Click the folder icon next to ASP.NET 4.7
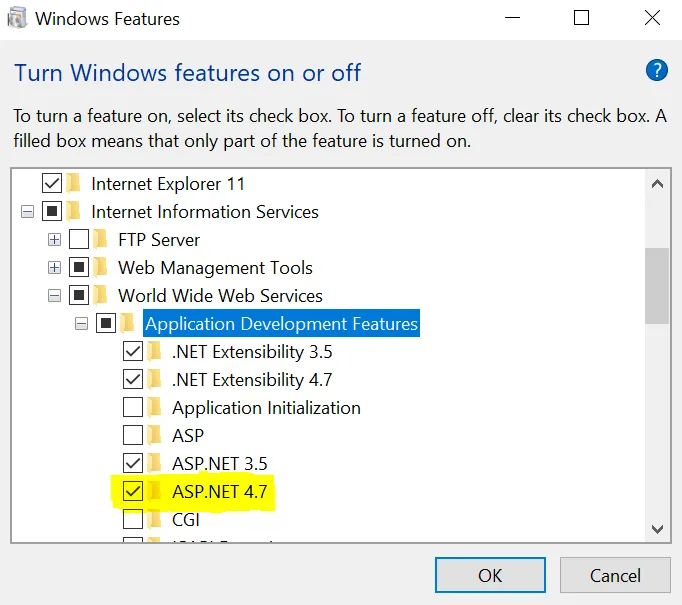This screenshot has width=682, height=605. (155, 492)
